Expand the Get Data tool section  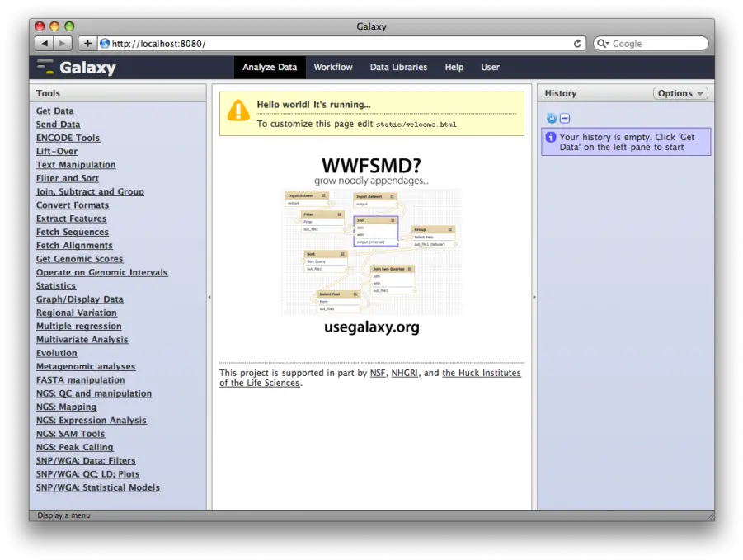(54, 111)
